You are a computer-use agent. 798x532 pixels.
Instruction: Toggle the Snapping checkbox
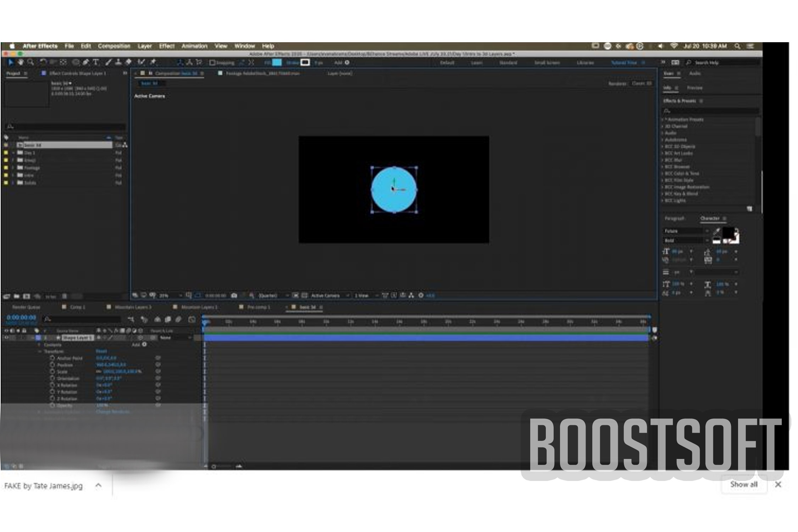(212, 63)
